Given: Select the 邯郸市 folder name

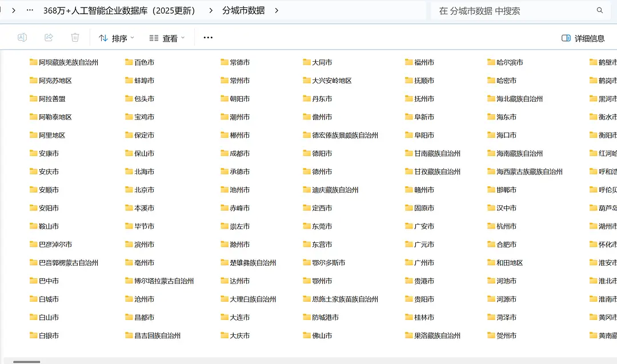Looking at the screenshot, I should click(506, 190).
